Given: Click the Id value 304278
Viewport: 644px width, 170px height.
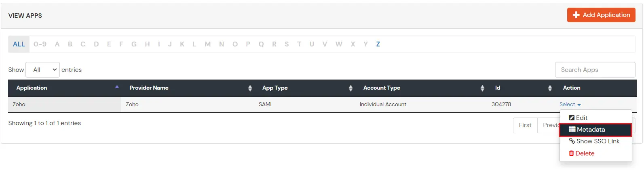Looking at the screenshot, I should pos(501,104).
